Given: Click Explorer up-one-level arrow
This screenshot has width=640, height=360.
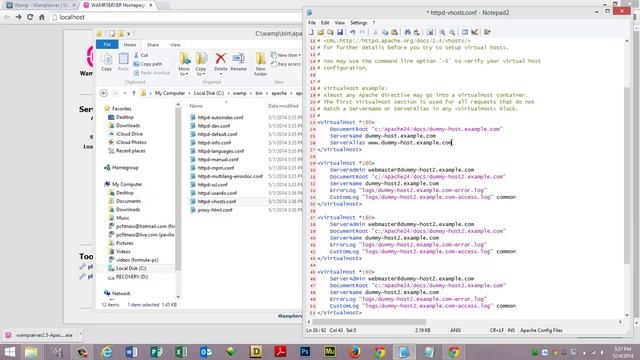Looking at the screenshot, I should [134, 93].
